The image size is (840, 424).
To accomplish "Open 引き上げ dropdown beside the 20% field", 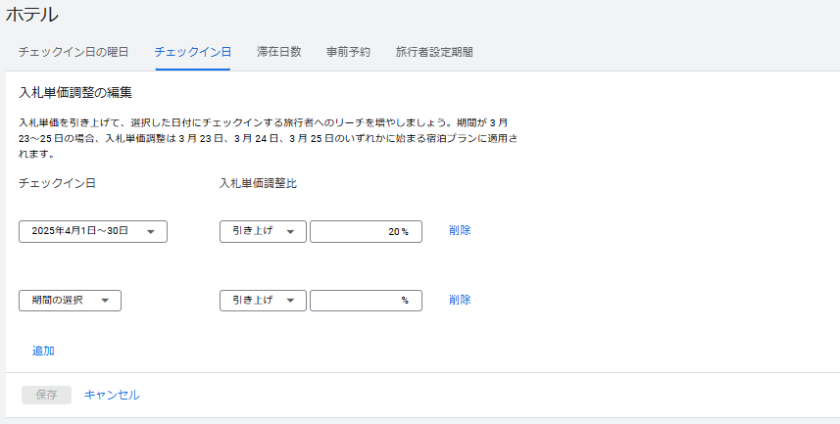I will (262, 231).
